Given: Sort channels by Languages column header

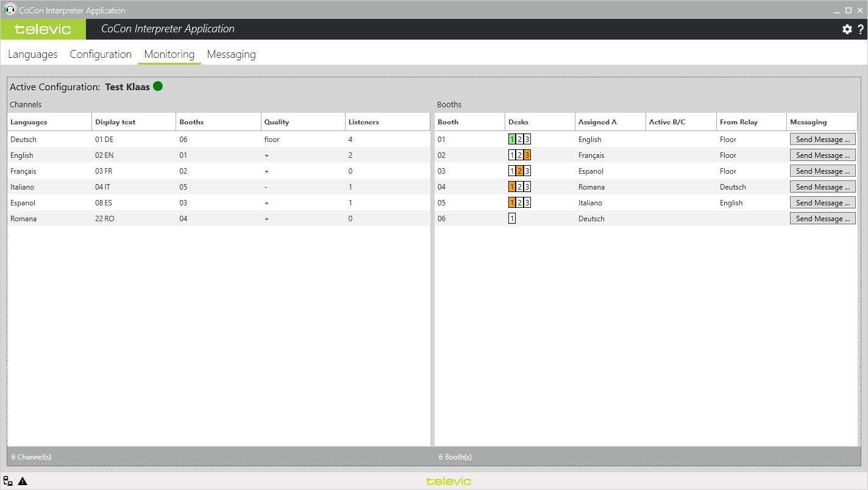Looking at the screenshot, I should click(x=49, y=122).
